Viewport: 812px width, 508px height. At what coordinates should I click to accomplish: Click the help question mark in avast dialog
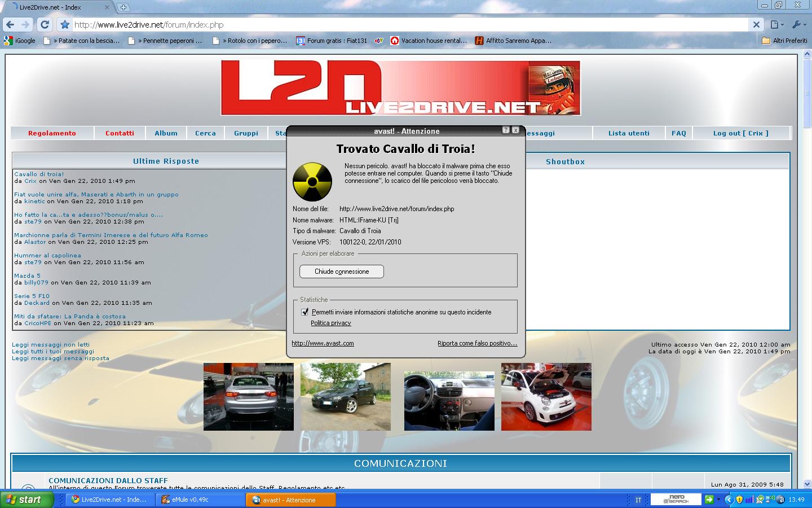coord(506,130)
